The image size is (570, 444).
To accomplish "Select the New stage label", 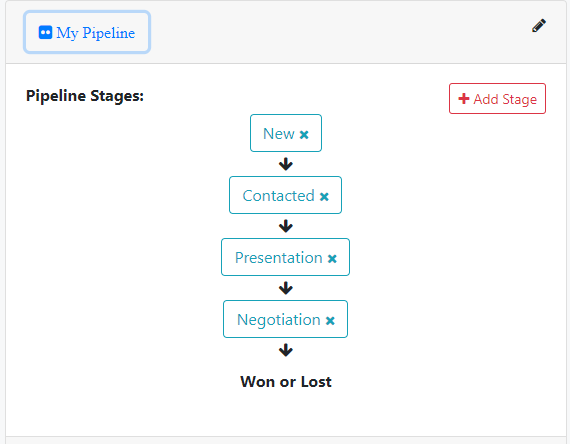I will [278, 133].
